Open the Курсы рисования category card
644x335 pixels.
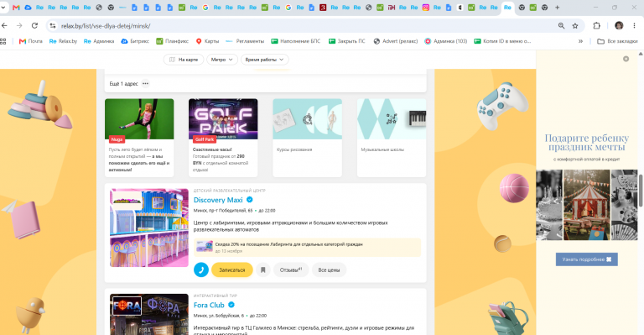(x=307, y=138)
